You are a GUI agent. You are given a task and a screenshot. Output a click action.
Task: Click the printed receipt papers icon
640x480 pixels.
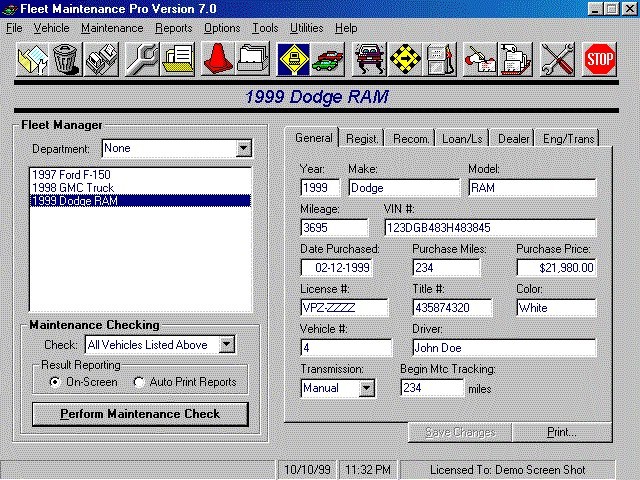pos(515,60)
